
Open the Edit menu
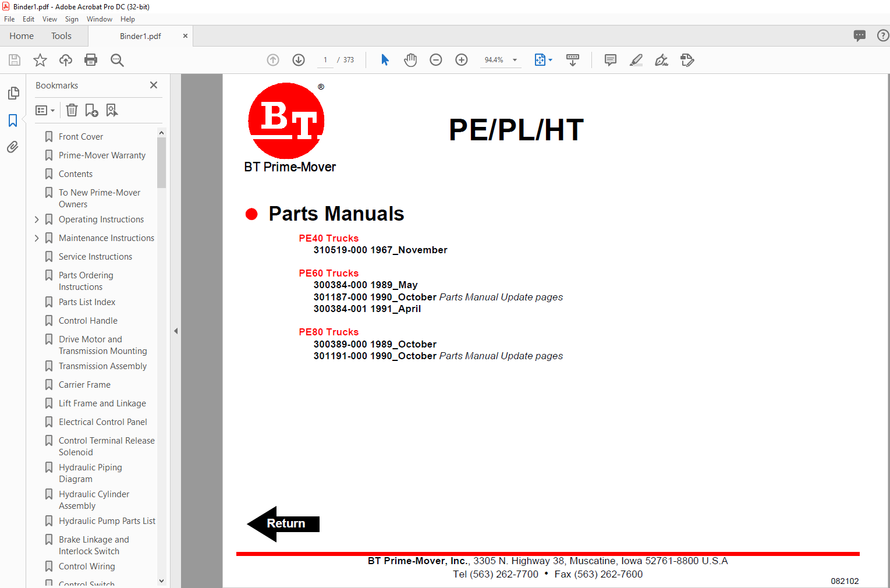[x=29, y=19]
